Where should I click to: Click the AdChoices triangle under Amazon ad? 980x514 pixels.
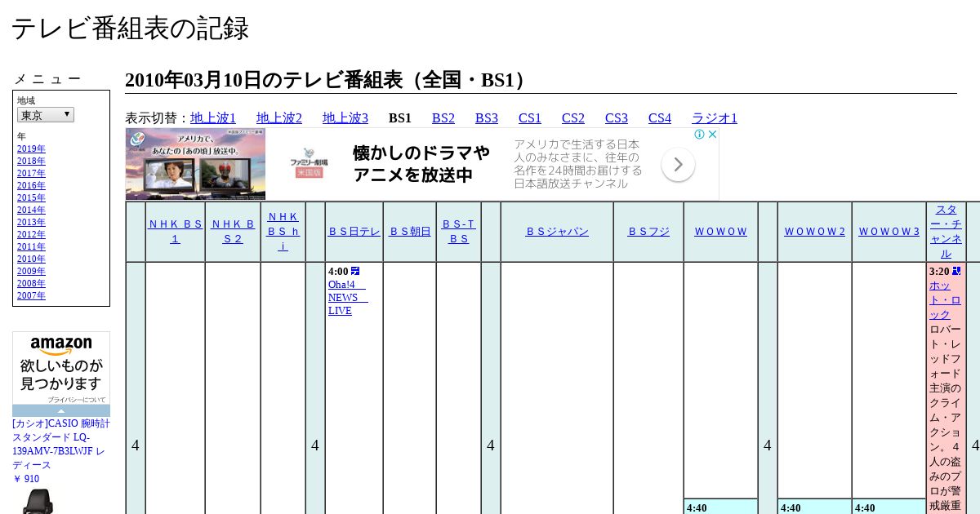(61, 410)
